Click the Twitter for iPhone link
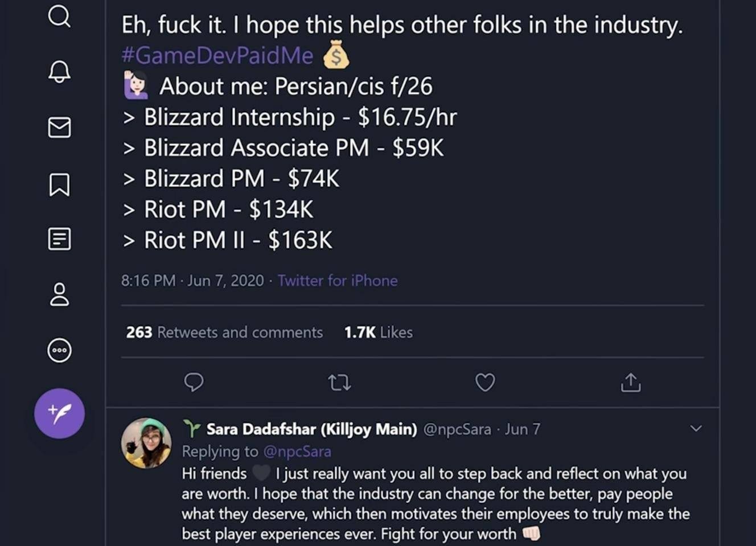756x546 pixels. pyautogui.click(x=338, y=281)
